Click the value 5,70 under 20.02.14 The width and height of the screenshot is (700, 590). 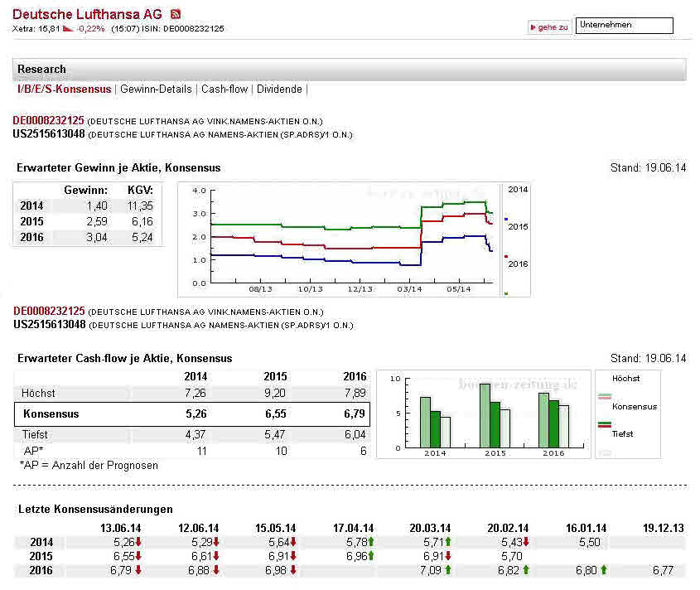pos(511,556)
